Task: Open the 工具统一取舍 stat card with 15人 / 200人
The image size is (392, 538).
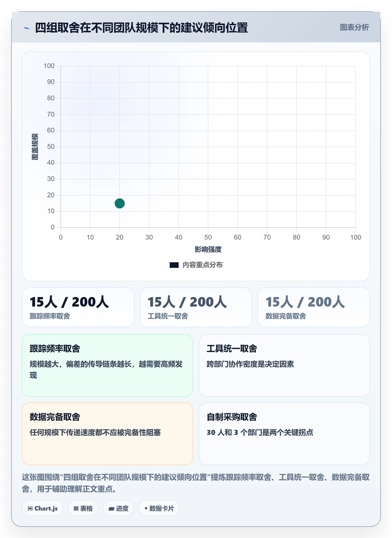Action: pos(196,307)
